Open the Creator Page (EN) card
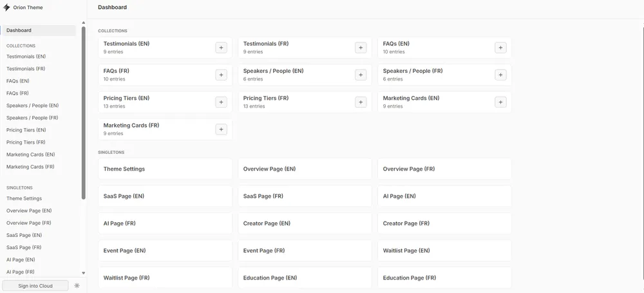This screenshot has width=644, height=293. click(x=305, y=223)
